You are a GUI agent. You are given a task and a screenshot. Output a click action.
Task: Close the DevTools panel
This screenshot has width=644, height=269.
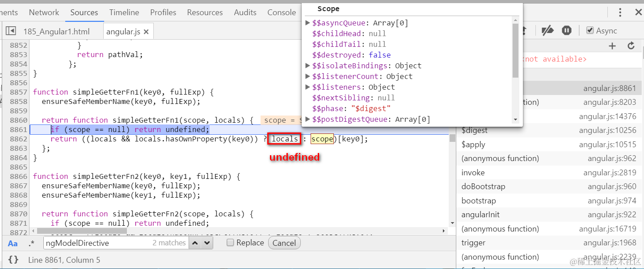(x=638, y=12)
